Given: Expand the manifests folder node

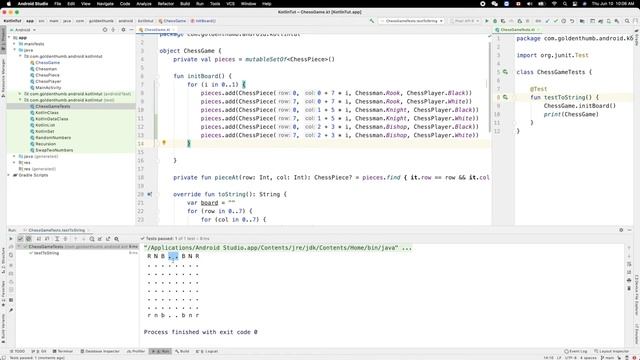Looking at the screenshot, I should (15, 44).
